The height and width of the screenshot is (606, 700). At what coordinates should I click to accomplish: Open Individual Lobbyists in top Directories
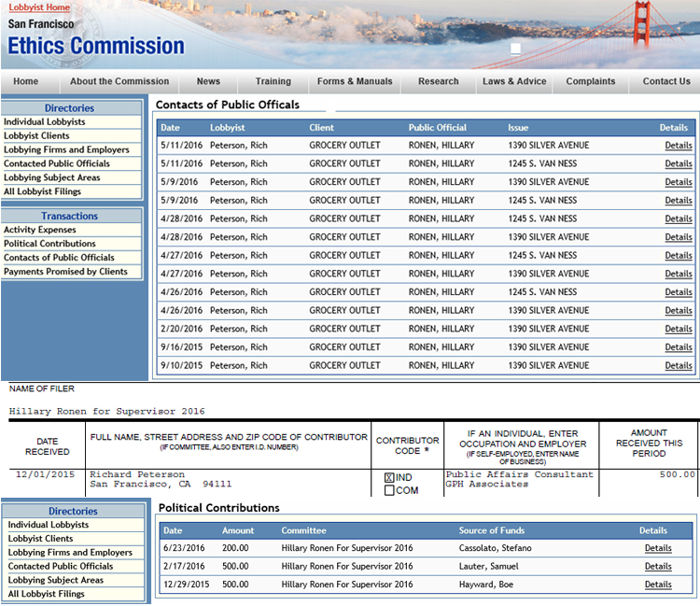pyautogui.click(x=45, y=122)
